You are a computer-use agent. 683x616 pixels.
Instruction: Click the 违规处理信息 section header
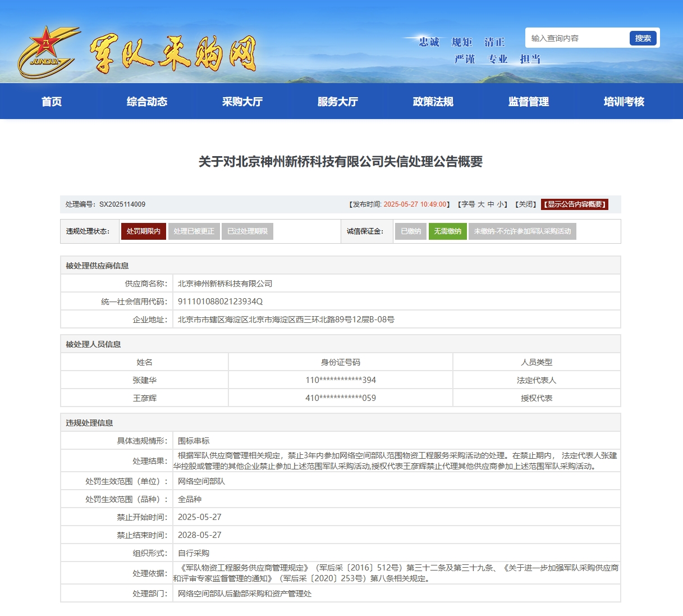[x=89, y=423]
